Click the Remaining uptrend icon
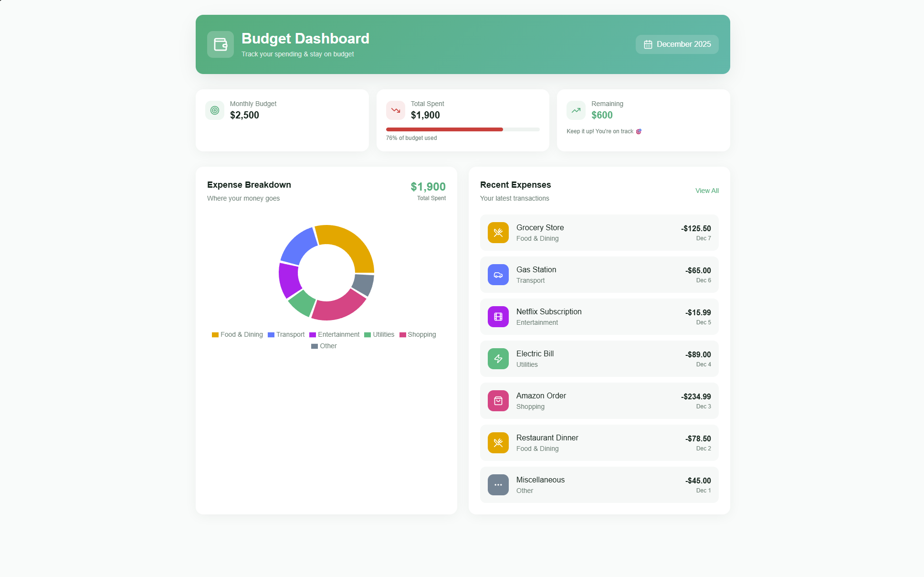924x577 pixels. tap(576, 110)
